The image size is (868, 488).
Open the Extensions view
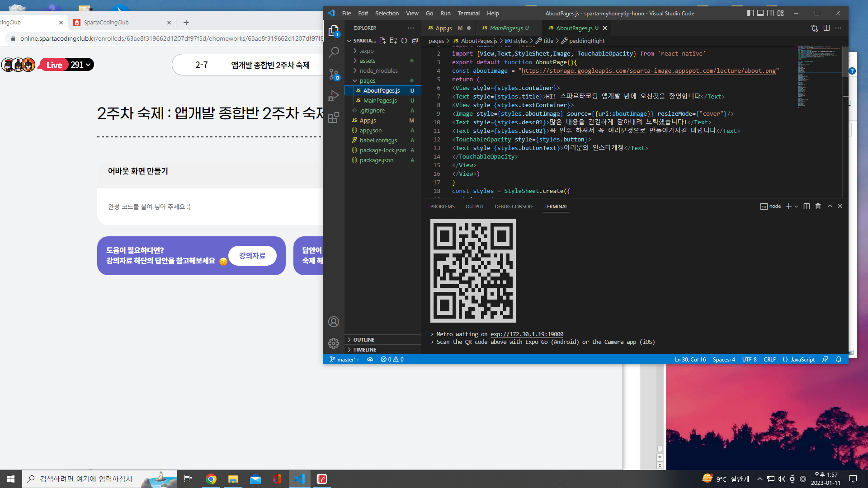pyautogui.click(x=334, y=117)
